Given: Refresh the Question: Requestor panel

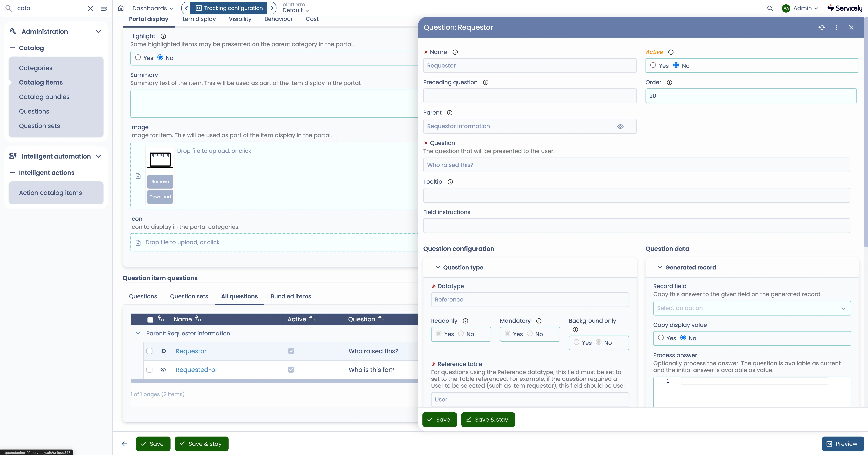Looking at the screenshot, I should 822,27.
